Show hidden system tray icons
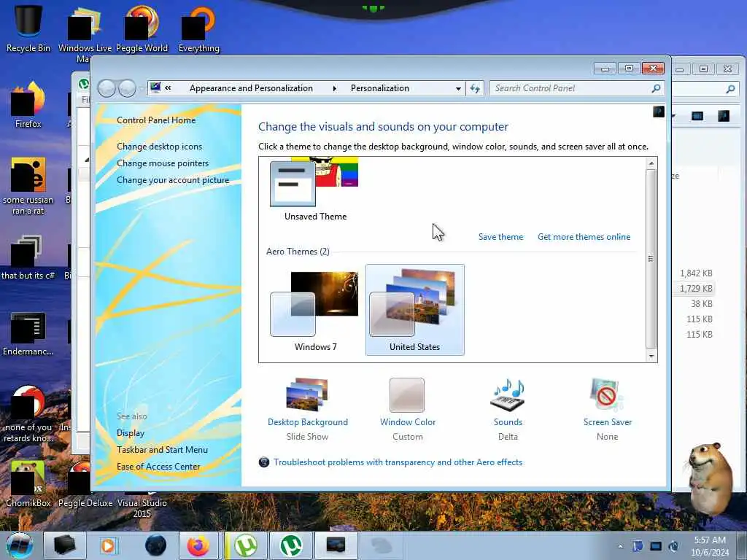The height and width of the screenshot is (560, 747). [x=620, y=546]
